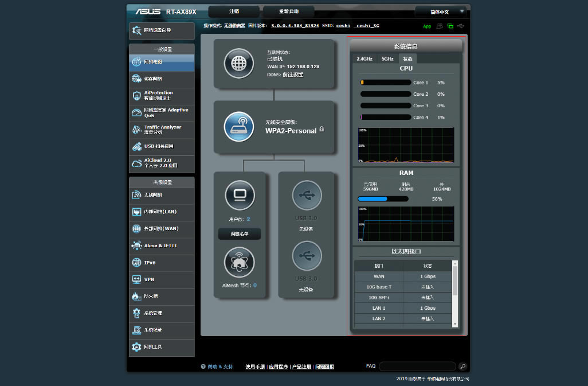Click the internet status globe icon
Screen dimensions: 588x386
tap(238, 64)
